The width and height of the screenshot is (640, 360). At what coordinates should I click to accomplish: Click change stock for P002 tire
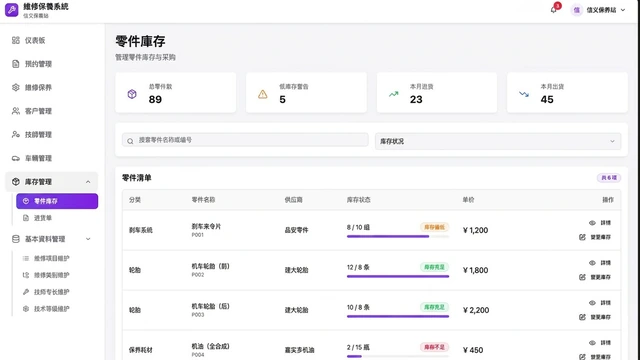pos(595,277)
